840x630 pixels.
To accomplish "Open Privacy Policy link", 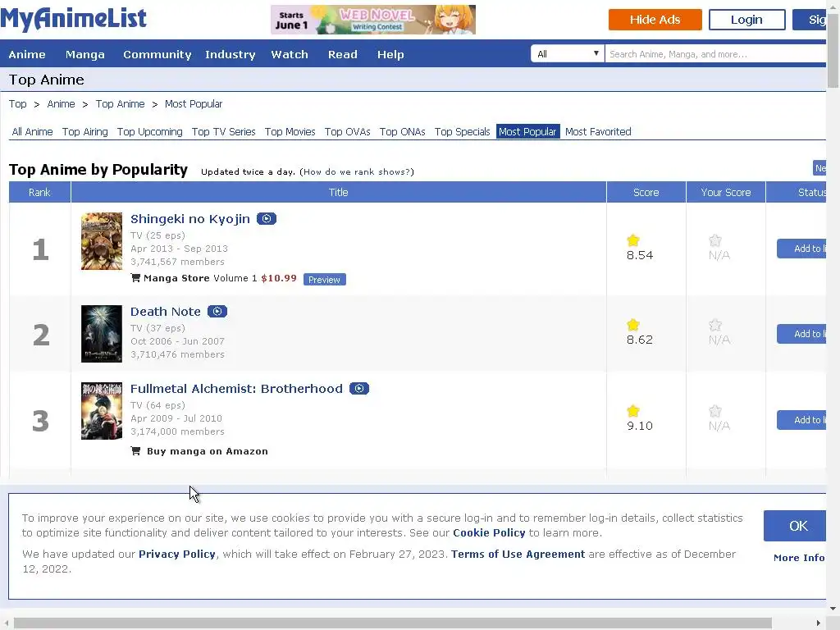I will click(177, 555).
